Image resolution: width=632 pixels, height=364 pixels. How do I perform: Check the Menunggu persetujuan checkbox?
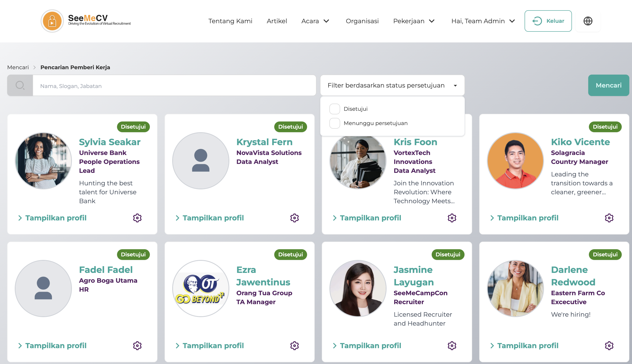[x=335, y=123]
